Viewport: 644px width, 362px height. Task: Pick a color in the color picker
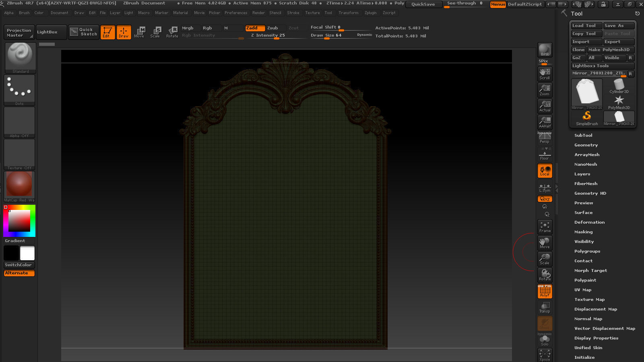point(19,221)
